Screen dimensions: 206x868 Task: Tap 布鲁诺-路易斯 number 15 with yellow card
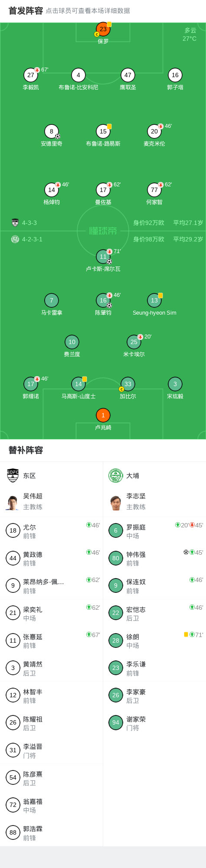(103, 131)
